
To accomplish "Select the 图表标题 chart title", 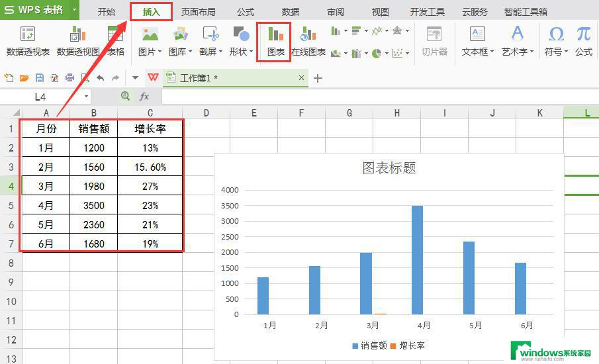I will (x=389, y=167).
